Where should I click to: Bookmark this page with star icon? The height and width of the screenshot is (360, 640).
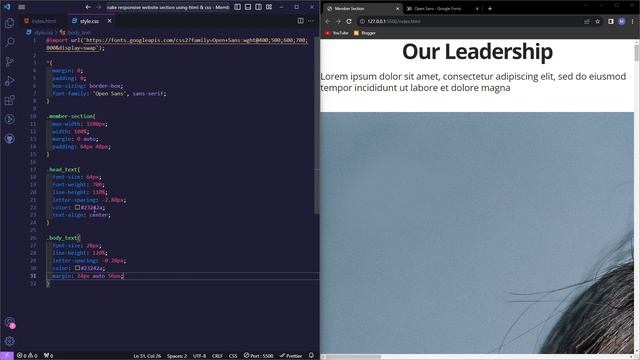click(598, 21)
